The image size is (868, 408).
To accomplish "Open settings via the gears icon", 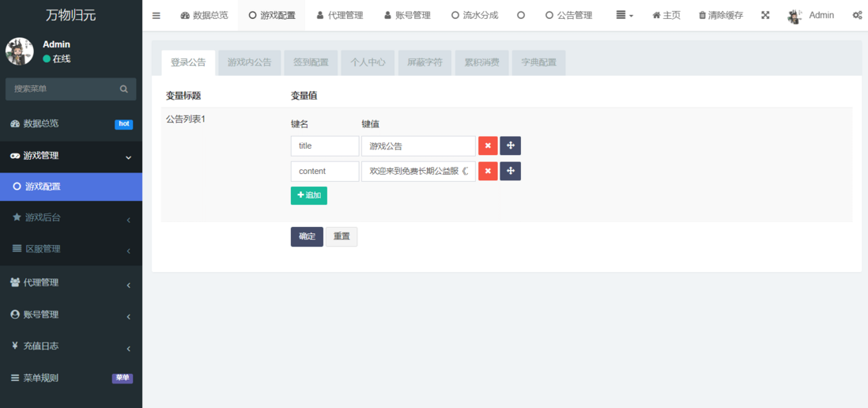I will pos(857,15).
